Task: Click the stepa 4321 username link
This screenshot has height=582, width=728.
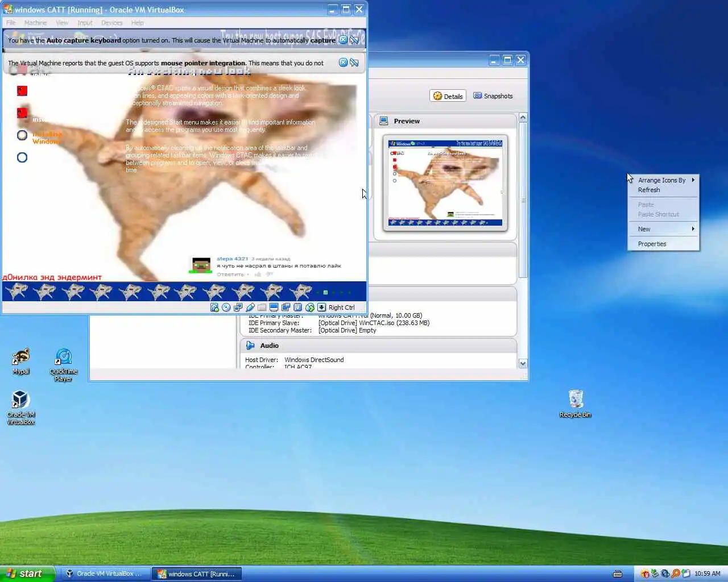Action: (x=232, y=259)
